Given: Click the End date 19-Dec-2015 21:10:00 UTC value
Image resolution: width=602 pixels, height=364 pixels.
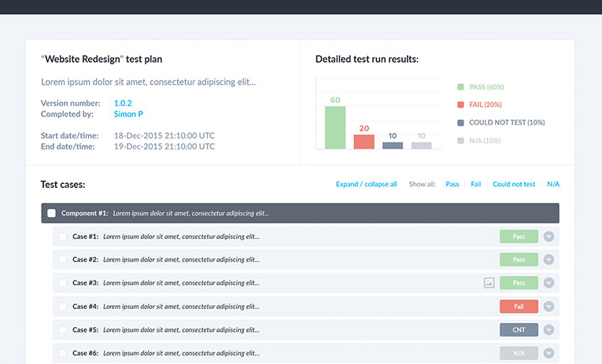Looking at the screenshot, I should point(164,146).
